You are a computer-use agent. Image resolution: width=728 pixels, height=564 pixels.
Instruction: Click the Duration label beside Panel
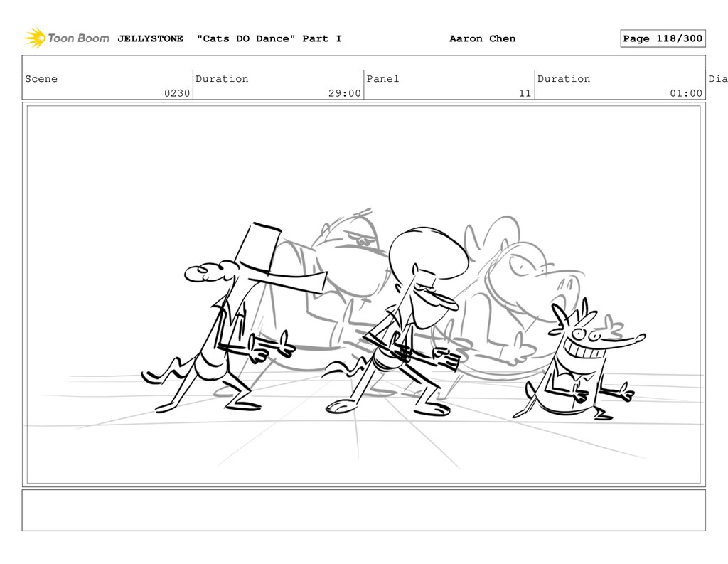point(564,78)
